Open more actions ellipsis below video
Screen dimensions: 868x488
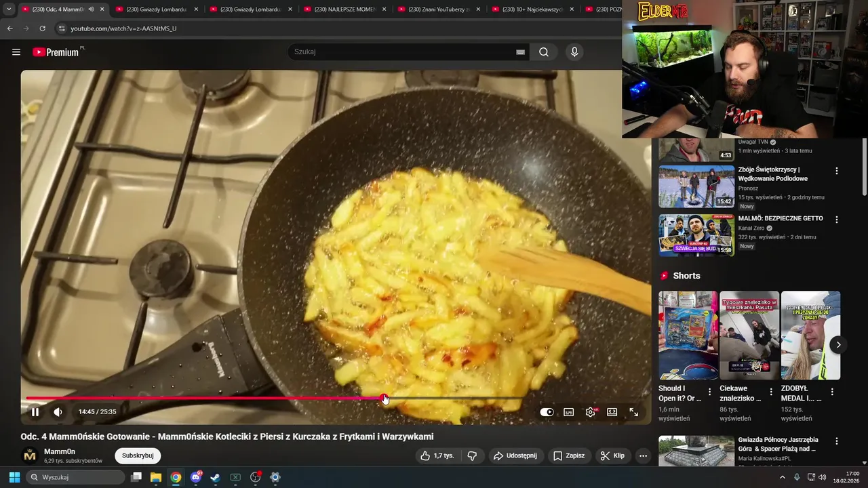643,455
